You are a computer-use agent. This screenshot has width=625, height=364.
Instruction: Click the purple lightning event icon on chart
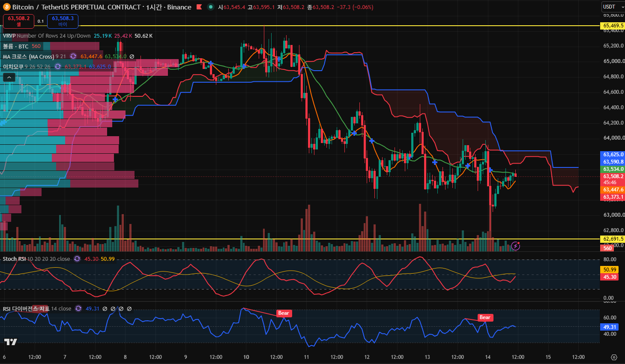point(516,246)
